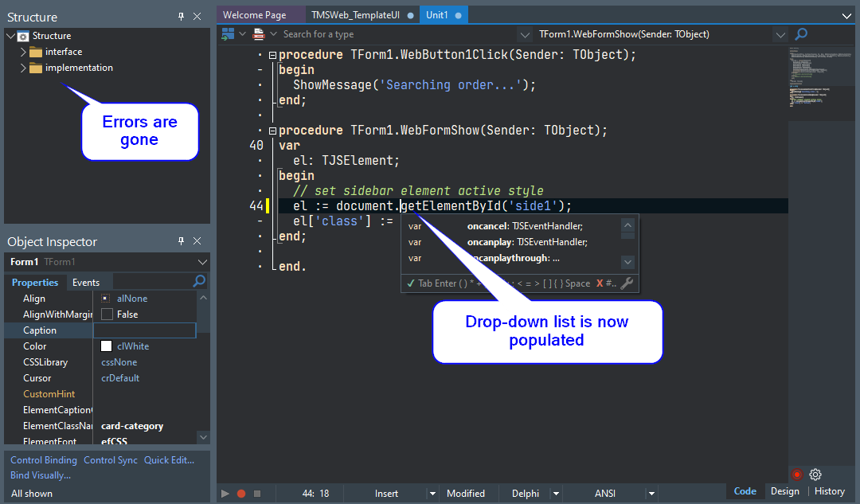Click the macro stop square

point(256,494)
